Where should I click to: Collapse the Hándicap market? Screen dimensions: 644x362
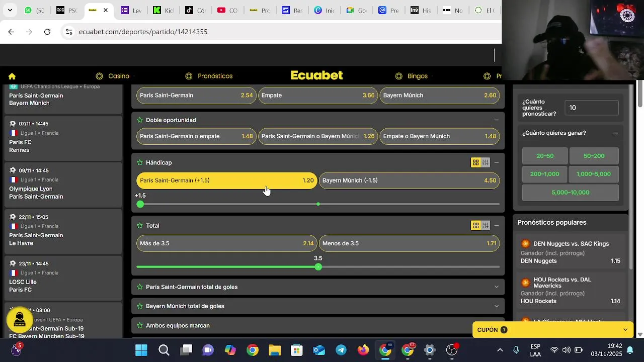click(497, 163)
